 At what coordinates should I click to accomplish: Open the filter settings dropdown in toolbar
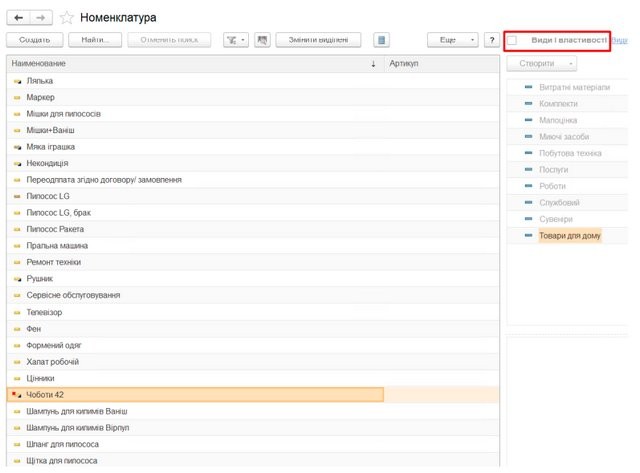236,40
